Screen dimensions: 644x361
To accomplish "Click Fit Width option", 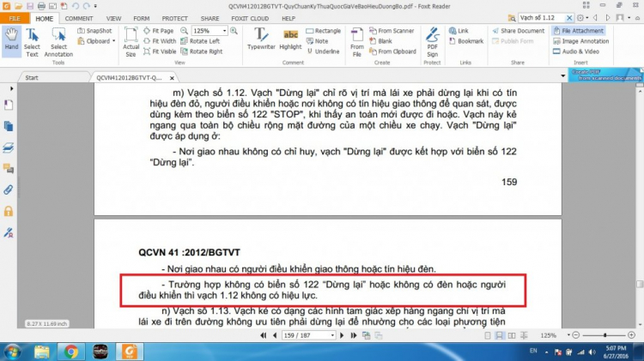I will pyautogui.click(x=160, y=41).
